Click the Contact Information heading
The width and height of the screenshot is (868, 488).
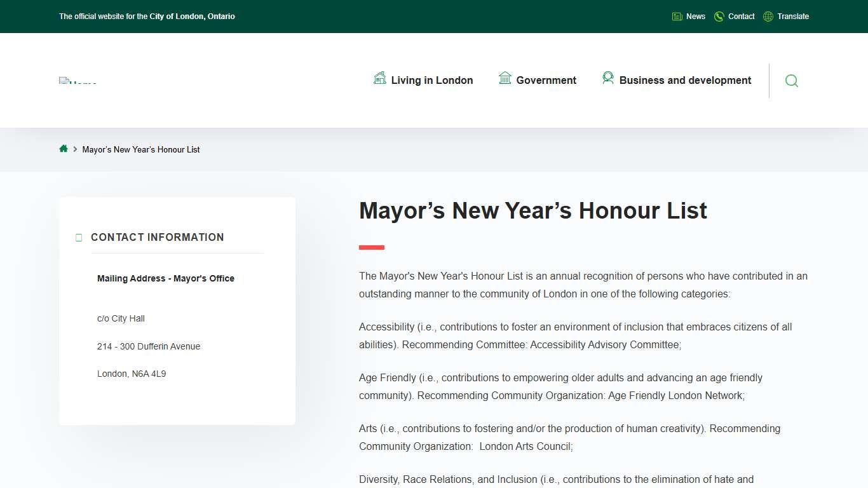click(157, 237)
